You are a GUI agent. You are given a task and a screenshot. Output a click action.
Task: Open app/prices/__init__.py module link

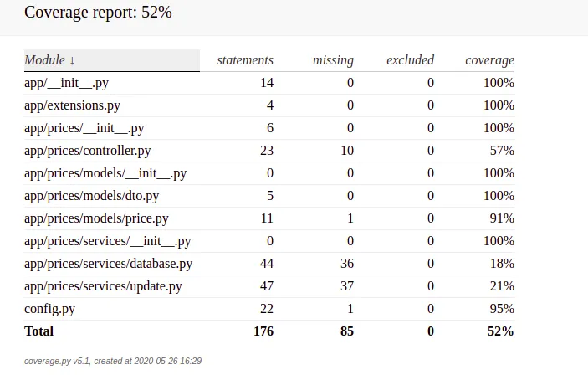(x=84, y=128)
